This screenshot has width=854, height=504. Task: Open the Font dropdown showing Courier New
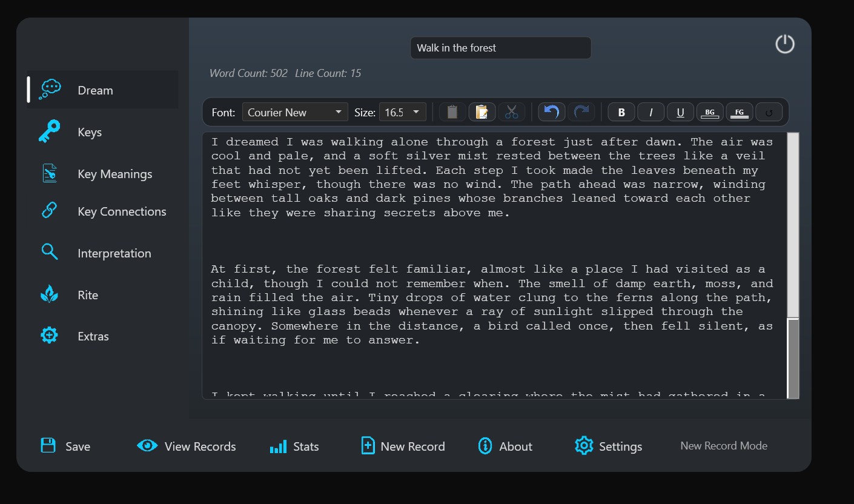(295, 112)
